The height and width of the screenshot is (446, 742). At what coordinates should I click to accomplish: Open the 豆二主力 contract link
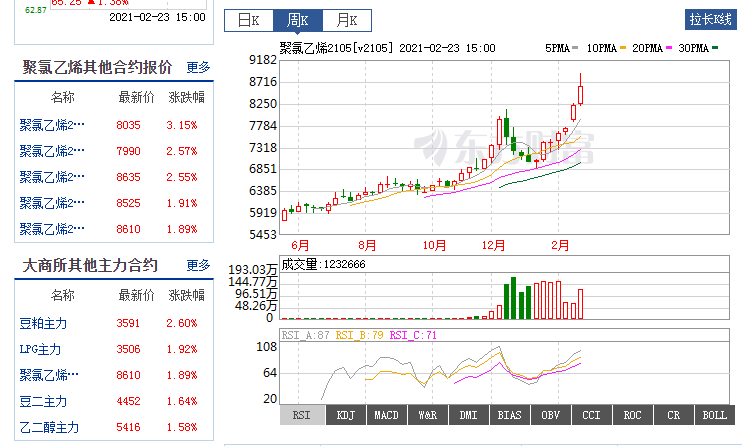43,401
